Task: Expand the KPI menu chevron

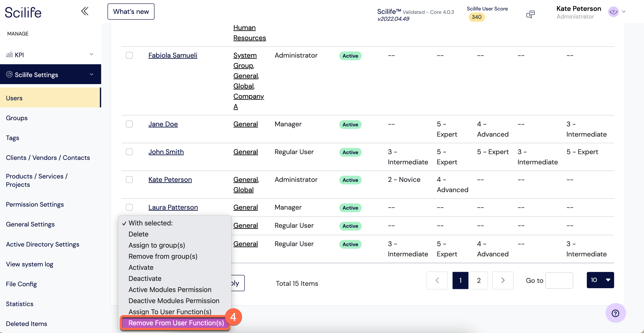Action: (x=92, y=54)
